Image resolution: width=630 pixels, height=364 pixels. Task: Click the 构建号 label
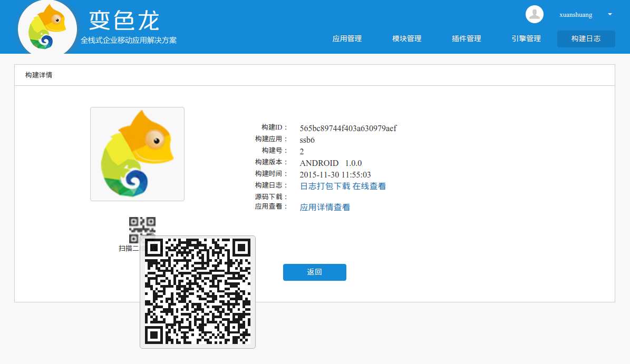tap(275, 150)
